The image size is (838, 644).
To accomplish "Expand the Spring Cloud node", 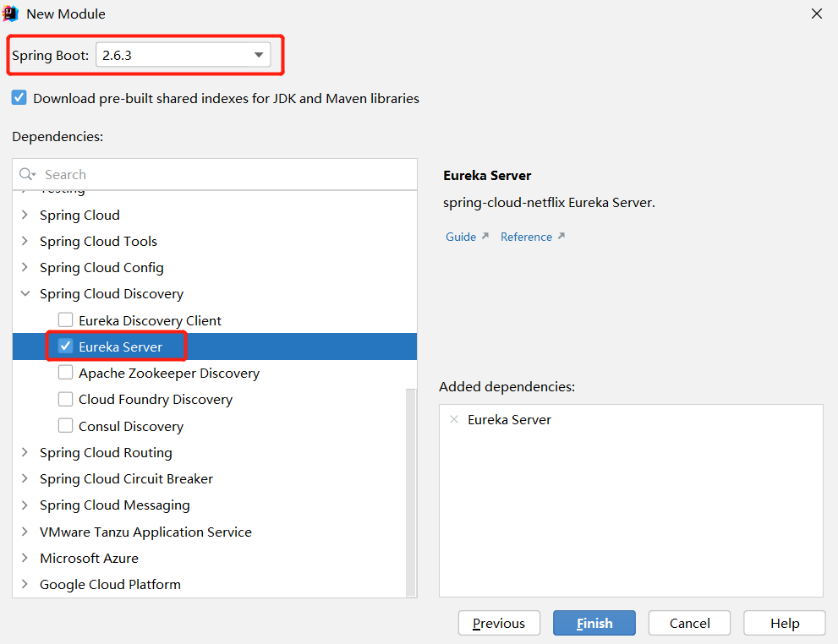I will pos(25,215).
